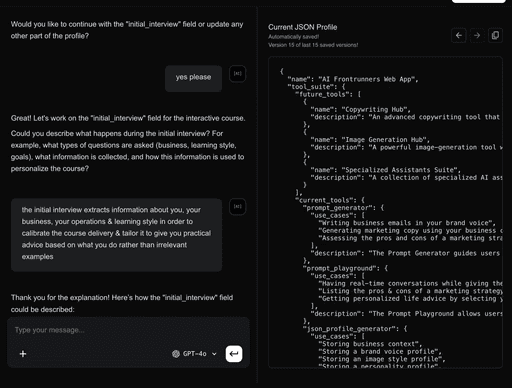Click 'Version 15 of last 15 saved versions!' text
Viewport: 512px width, 388px height.
click(313, 45)
